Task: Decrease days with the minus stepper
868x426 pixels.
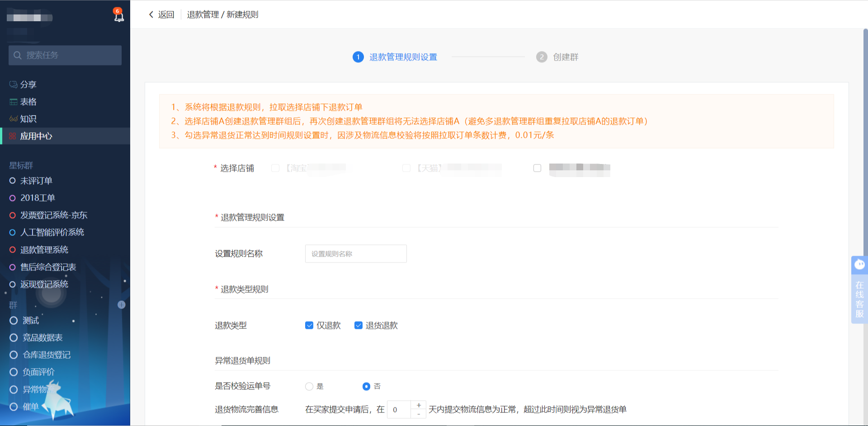Action: 419,414
